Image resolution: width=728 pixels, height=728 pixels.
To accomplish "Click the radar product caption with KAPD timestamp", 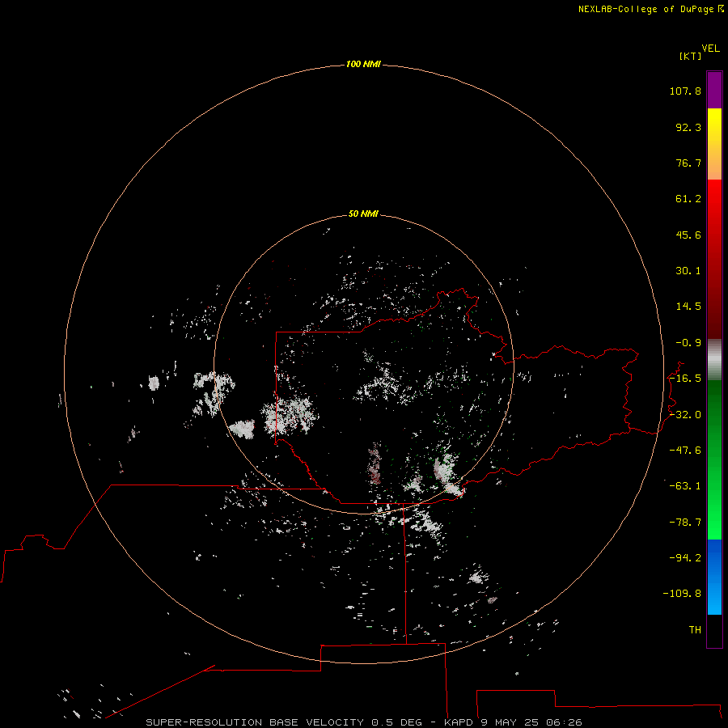I will point(364,722).
